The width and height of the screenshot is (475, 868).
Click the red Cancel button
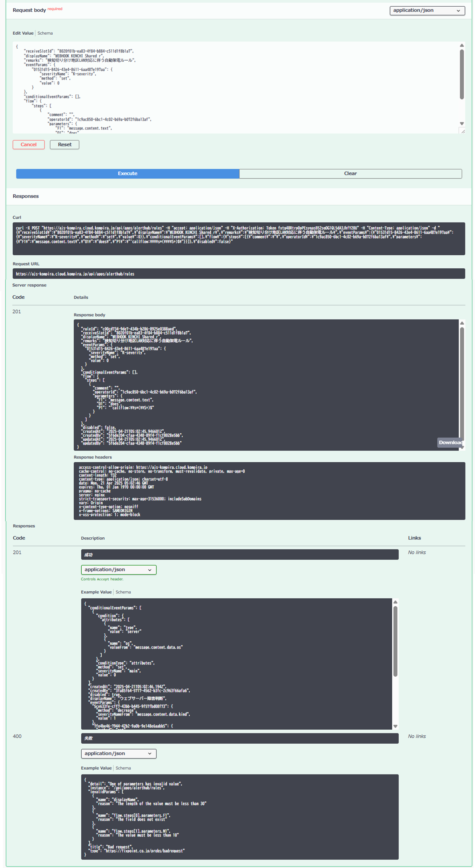click(29, 145)
